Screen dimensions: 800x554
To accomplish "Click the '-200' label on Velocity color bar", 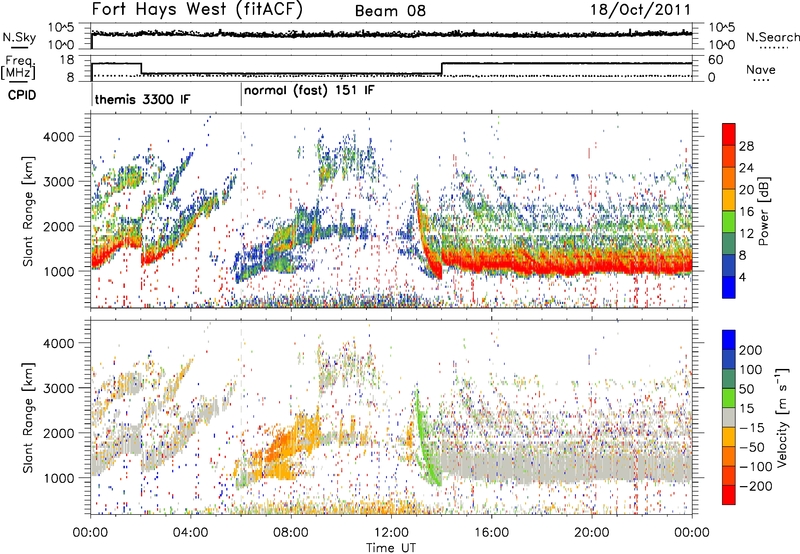I will [x=755, y=486].
